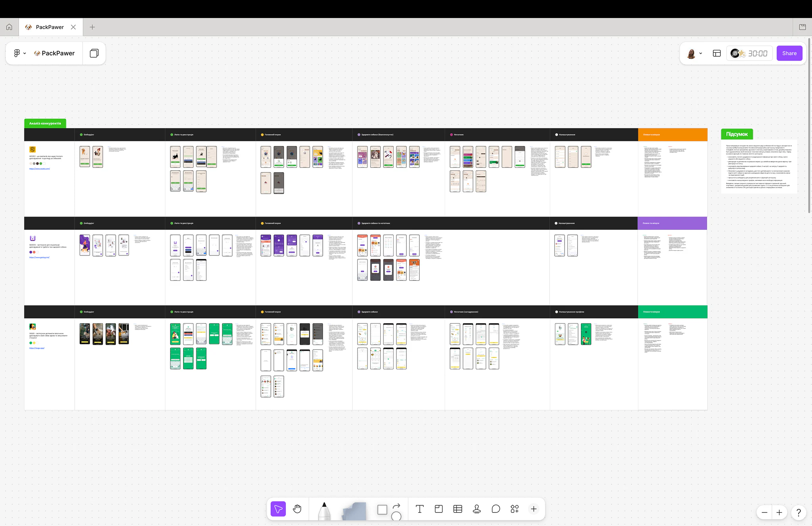Click the green "Плюси та мінуси" header
Screen dimensions: 812x526
pos(672,312)
